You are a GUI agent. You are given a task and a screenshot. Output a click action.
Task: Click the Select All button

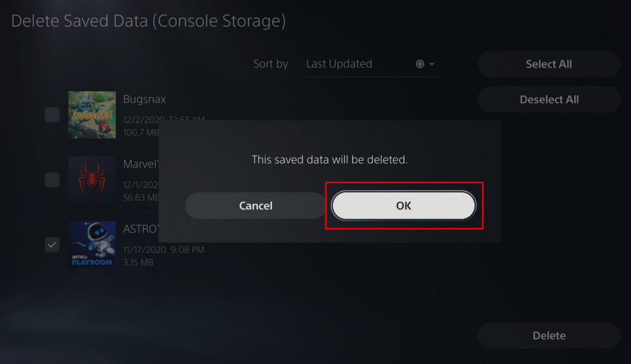(548, 64)
